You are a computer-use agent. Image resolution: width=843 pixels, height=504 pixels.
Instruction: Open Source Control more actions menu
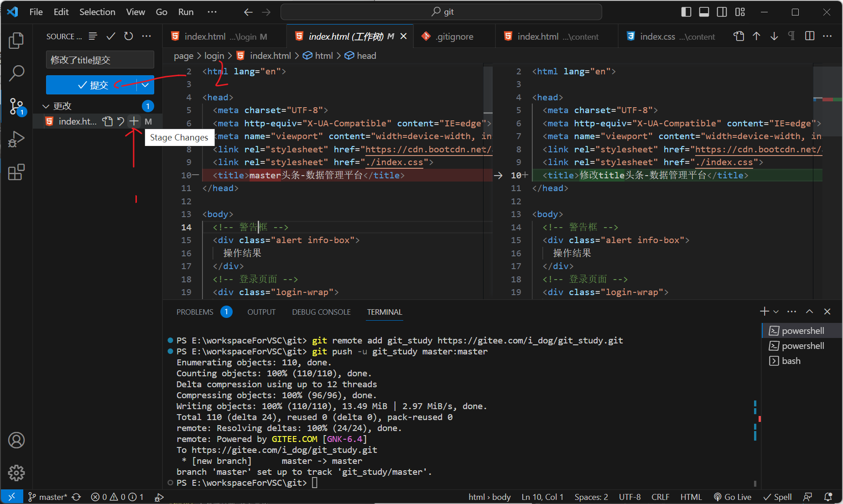[146, 36]
